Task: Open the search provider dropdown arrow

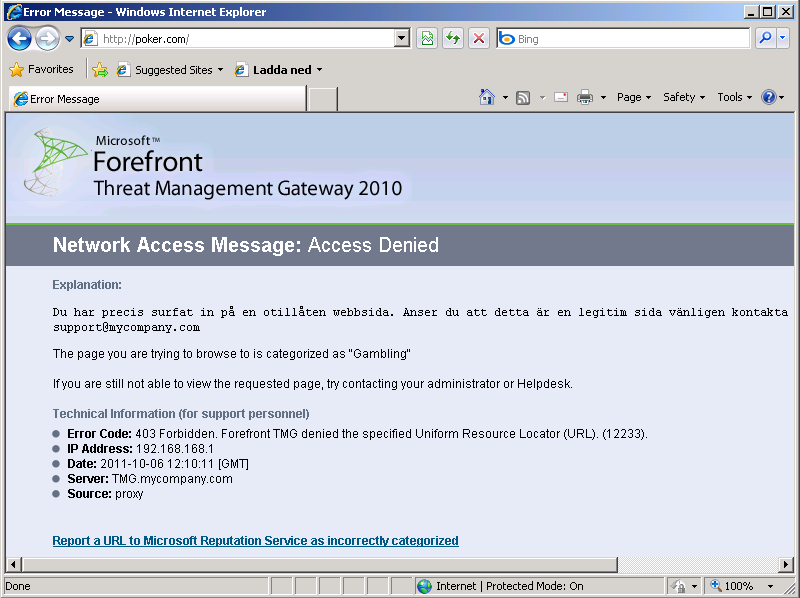Action: [782, 39]
